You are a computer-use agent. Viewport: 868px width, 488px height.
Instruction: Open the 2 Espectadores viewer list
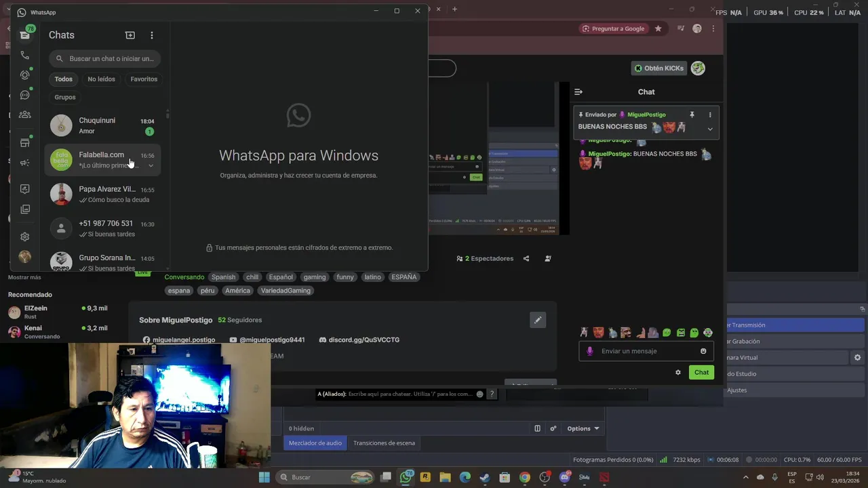(x=485, y=258)
